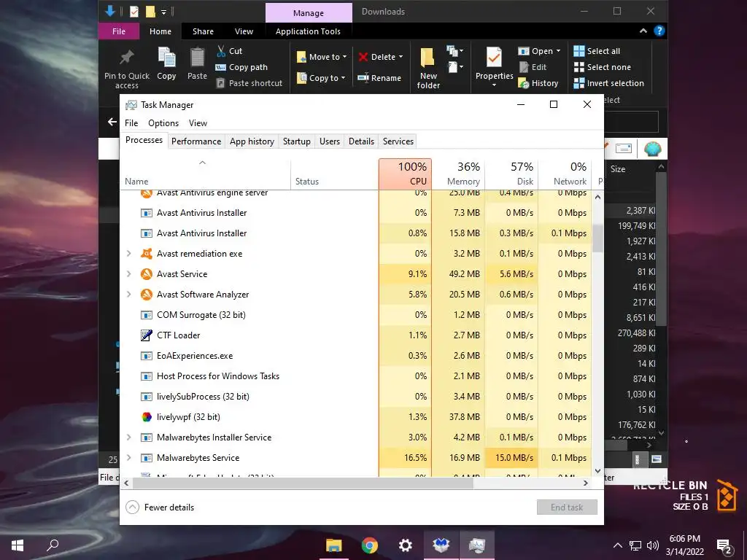
Task: Click Select none in the ribbon
Action: [x=602, y=67]
